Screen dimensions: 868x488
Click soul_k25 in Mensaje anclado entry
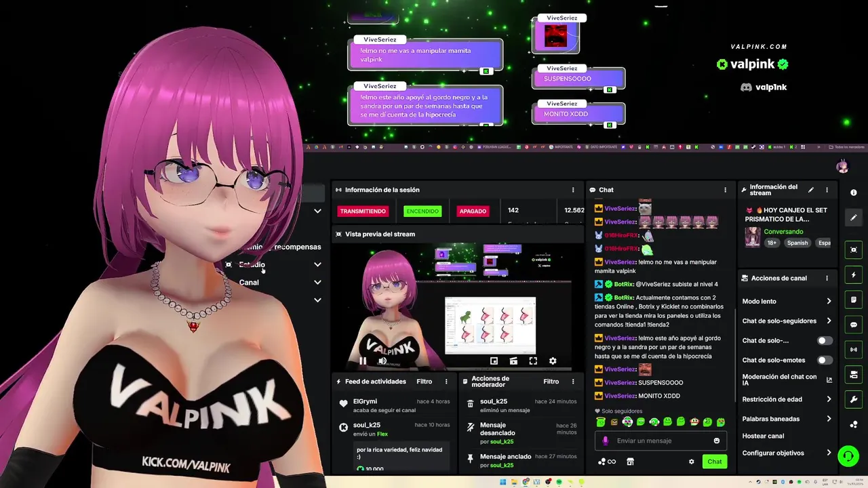click(502, 466)
